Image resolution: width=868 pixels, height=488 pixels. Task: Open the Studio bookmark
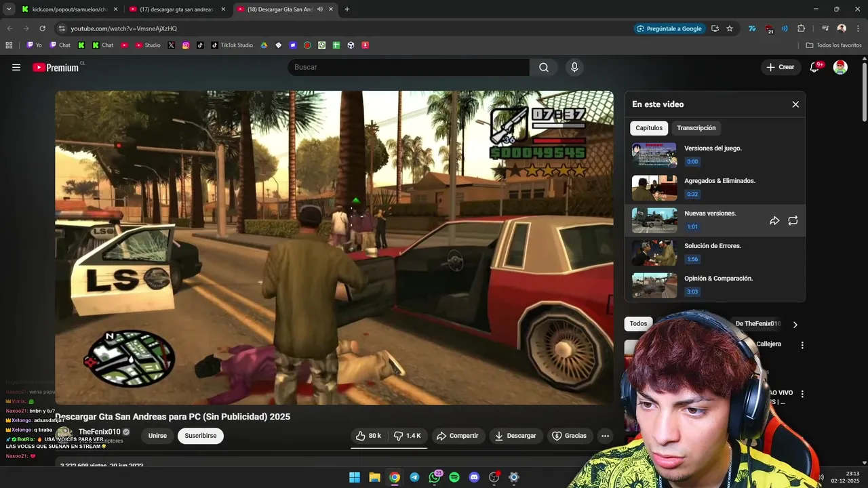click(x=148, y=45)
